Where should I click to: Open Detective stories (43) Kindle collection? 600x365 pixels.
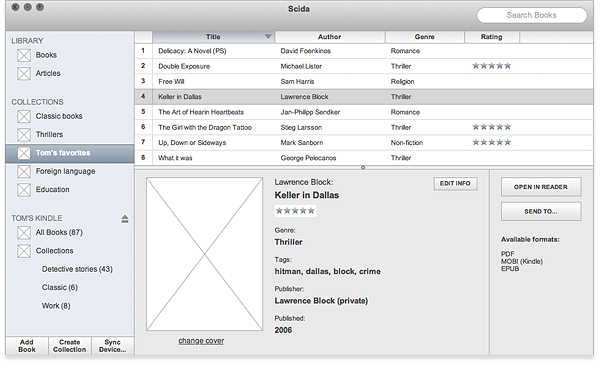(77, 269)
